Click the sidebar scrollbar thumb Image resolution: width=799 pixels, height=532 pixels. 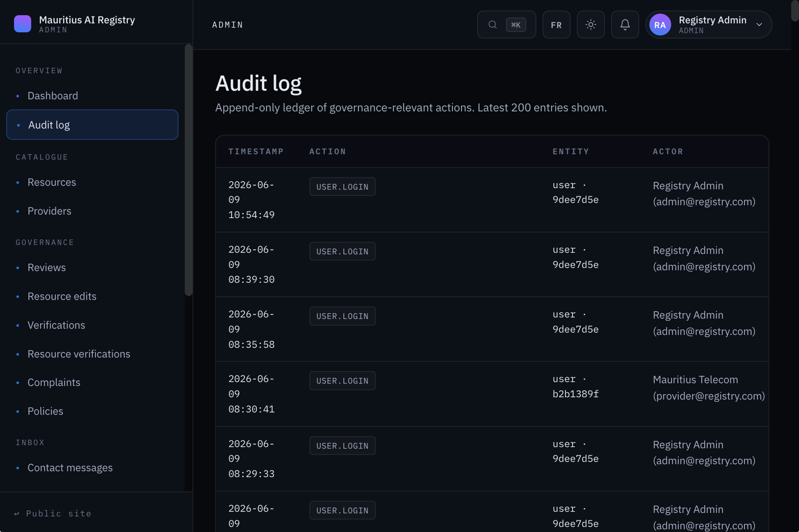click(x=189, y=170)
